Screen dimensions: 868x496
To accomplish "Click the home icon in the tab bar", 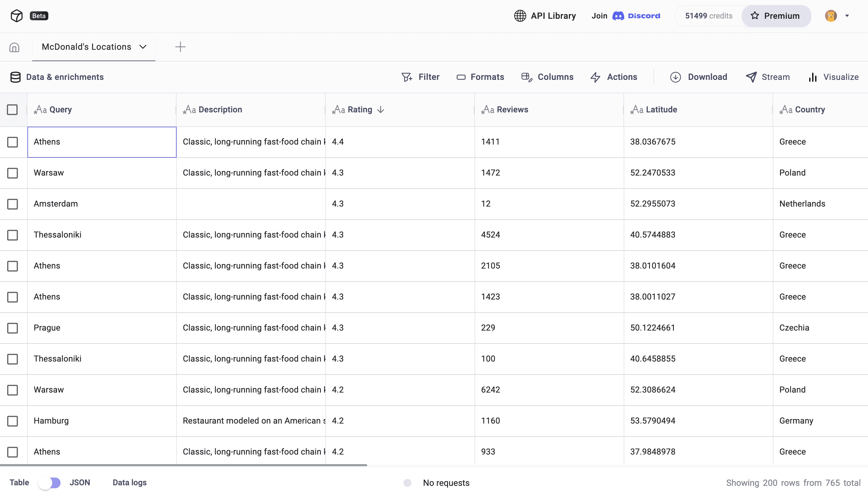I will pos(14,47).
